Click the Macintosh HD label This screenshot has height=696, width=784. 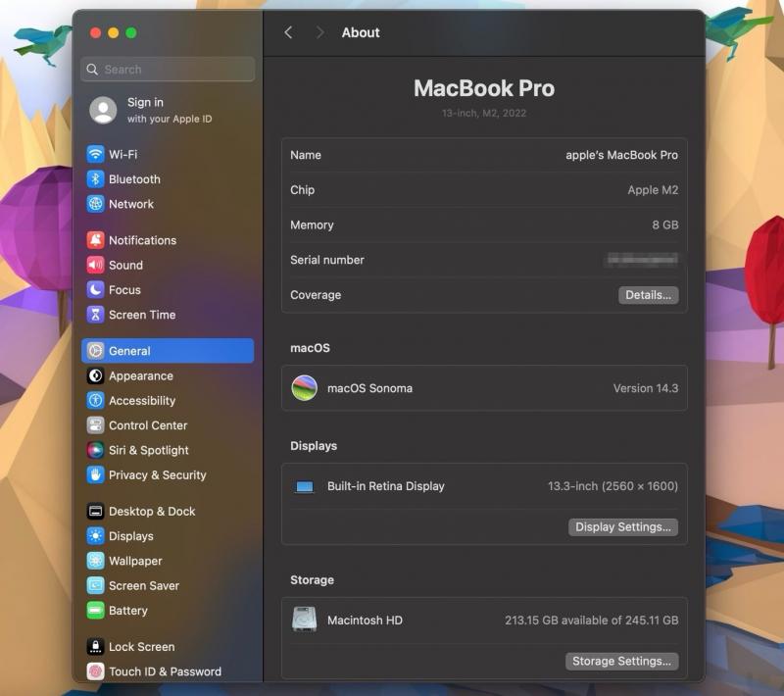pos(365,620)
